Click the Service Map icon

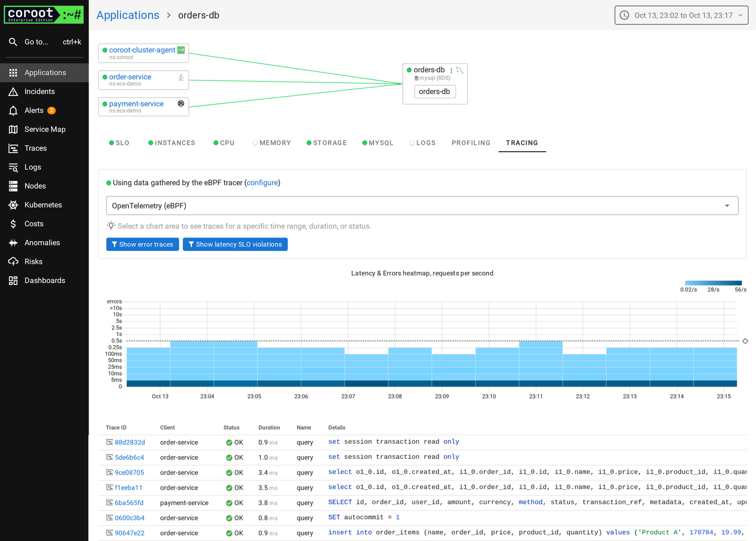coord(13,130)
